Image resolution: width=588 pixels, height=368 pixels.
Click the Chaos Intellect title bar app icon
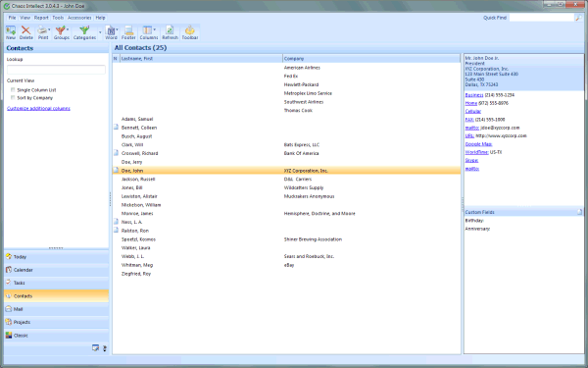click(7, 6)
